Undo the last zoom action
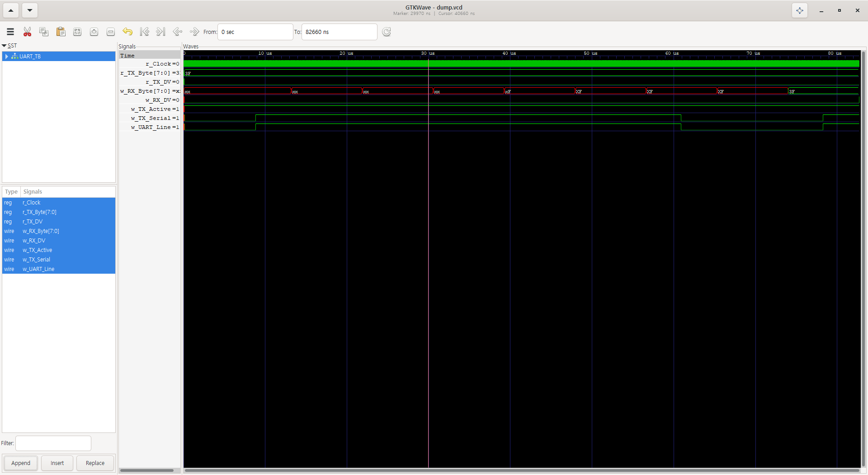This screenshot has width=868, height=475. click(127, 32)
